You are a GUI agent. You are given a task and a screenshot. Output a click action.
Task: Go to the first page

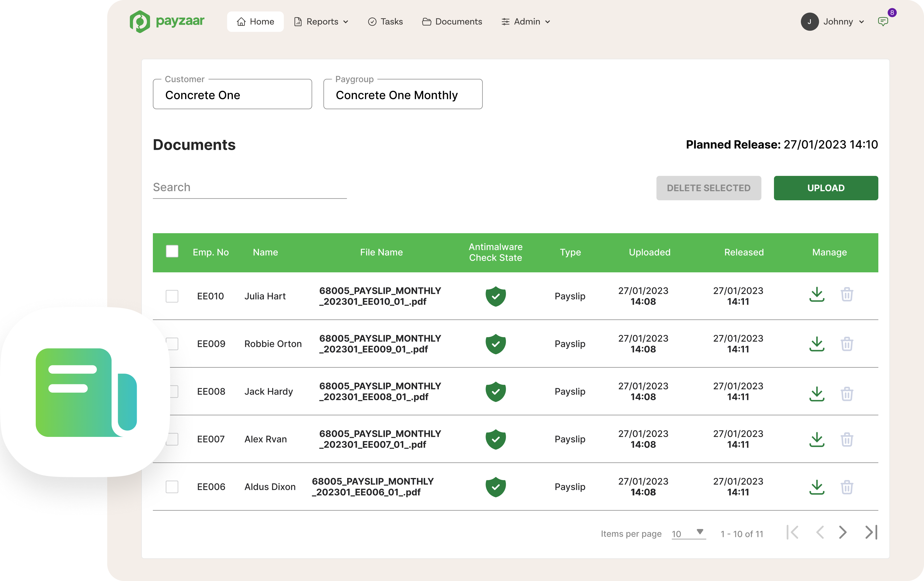[x=792, y=532]
